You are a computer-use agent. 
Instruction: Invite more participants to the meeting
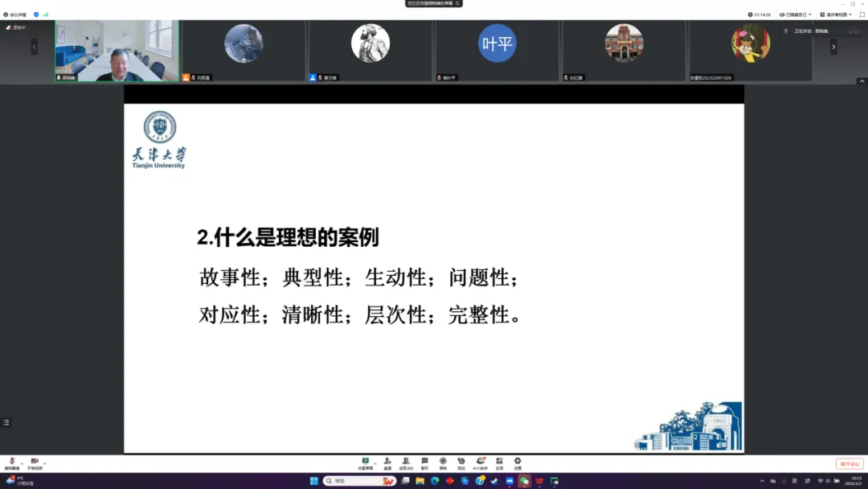tap(388, 461)
